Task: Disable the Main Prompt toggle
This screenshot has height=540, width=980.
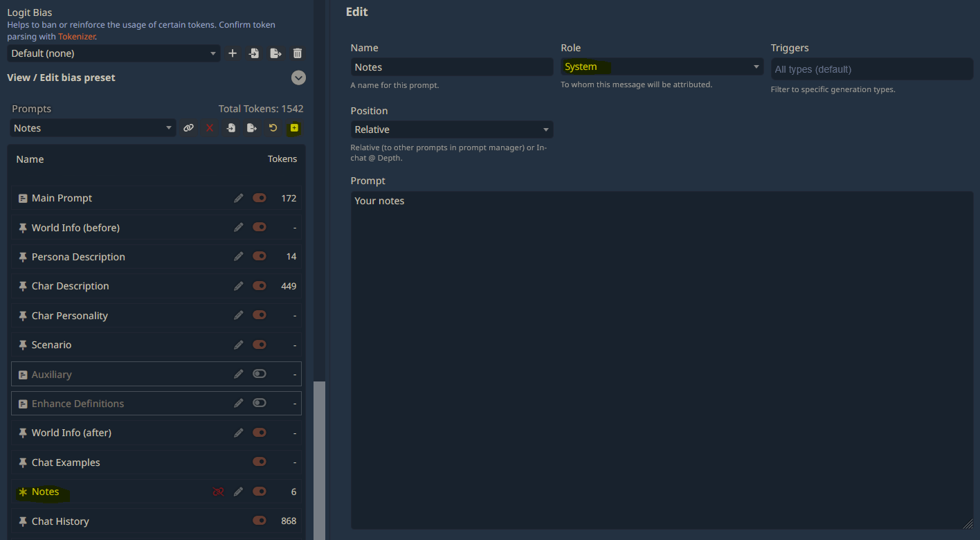Action: (x=260, y=198)
